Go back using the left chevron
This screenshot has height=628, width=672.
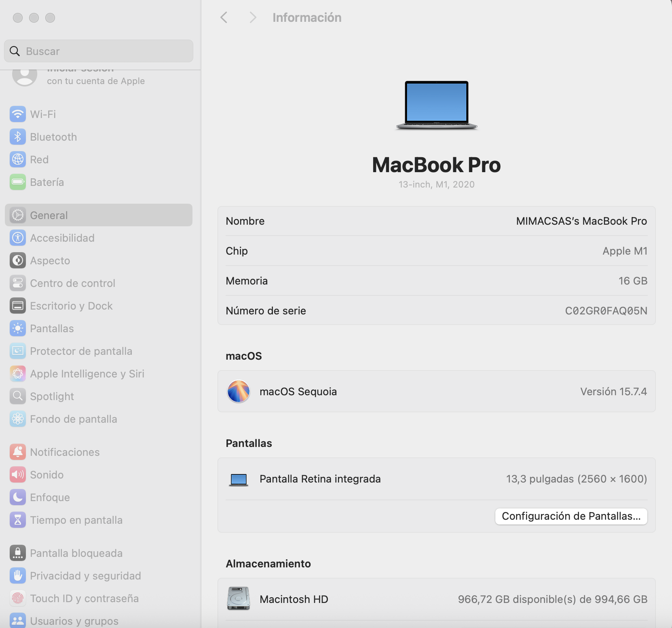pos(224,17)
